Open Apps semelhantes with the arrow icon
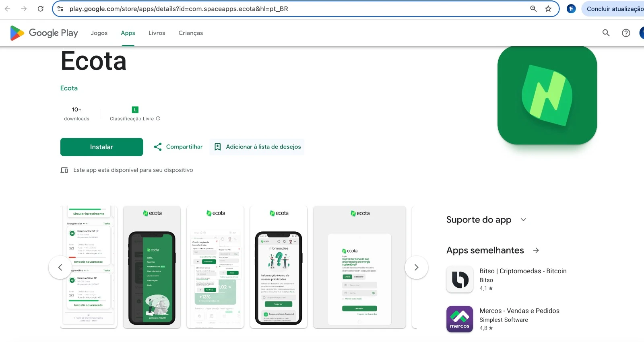644x342 pixels. [x=536, y=250]
